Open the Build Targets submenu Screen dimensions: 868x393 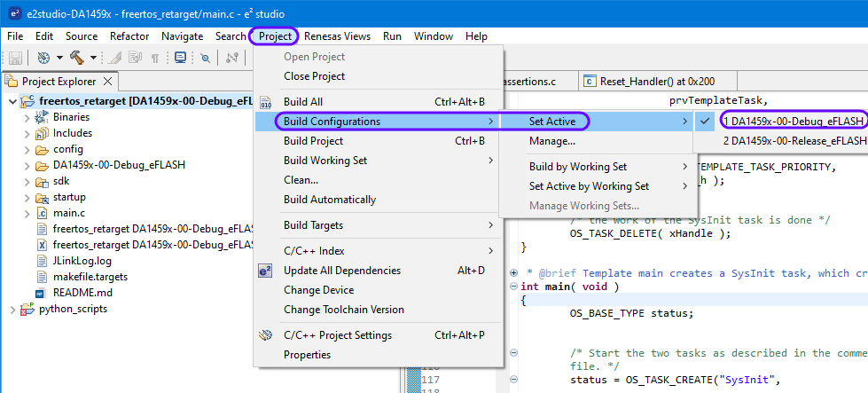[x=378, y=225]
